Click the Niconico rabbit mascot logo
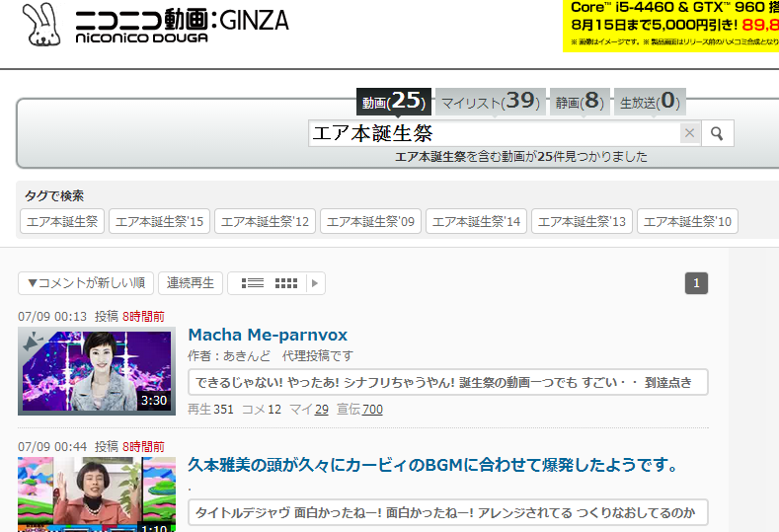 (41, 25)
